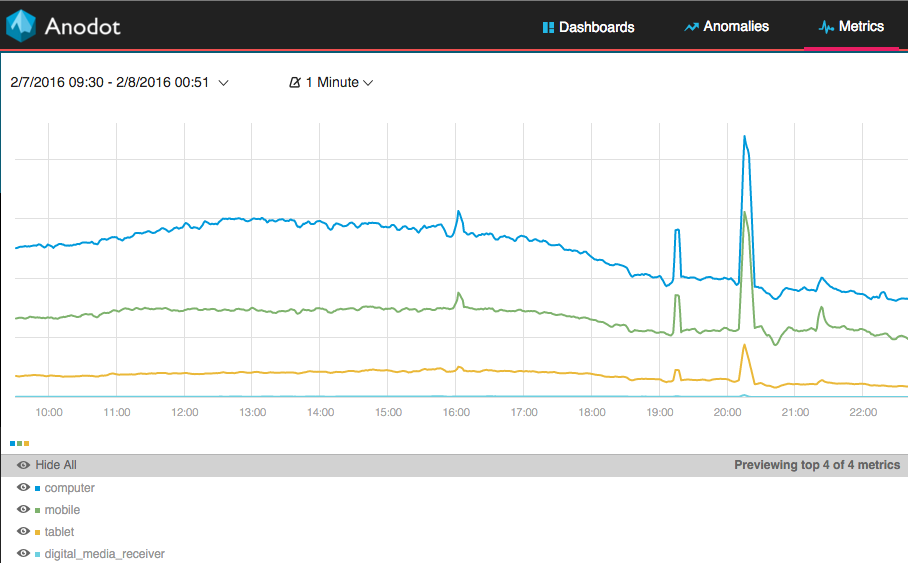Image resolution: width=908 pixels, height=564 pixels.
Task: Select the mobile metric label
Action: point(62,510)
